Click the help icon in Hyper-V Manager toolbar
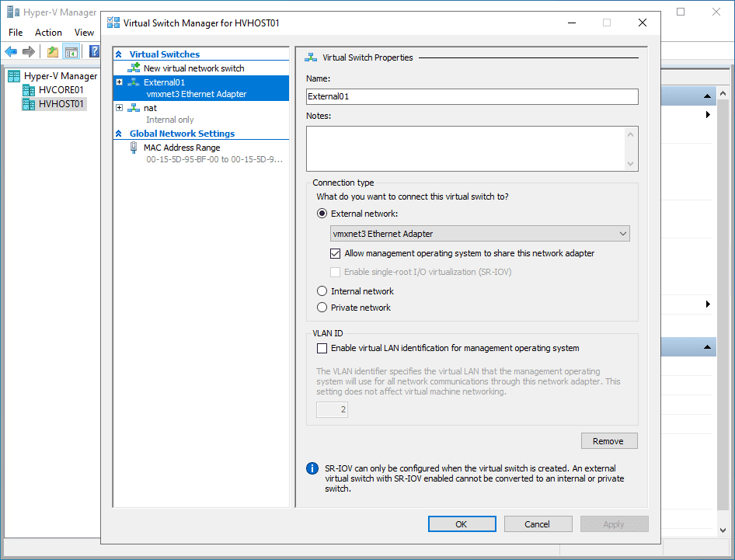 click(x=94, y=51)
